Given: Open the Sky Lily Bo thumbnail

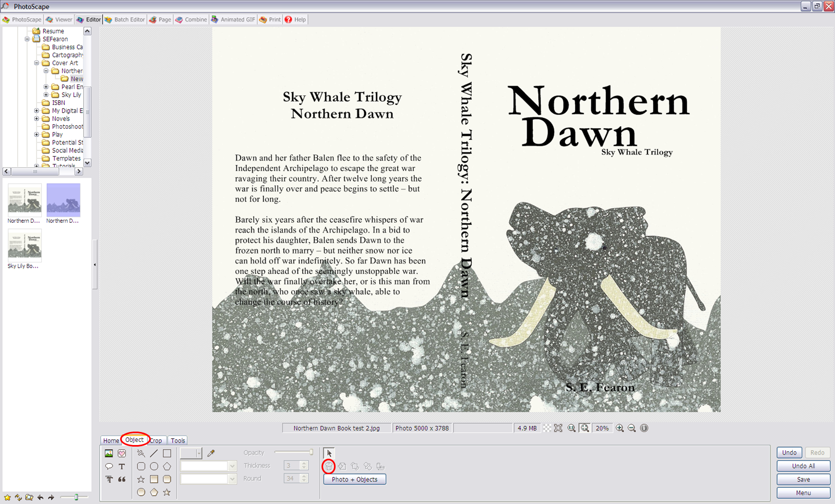Looking at the screenshot, I should click(x=23, y=245).
